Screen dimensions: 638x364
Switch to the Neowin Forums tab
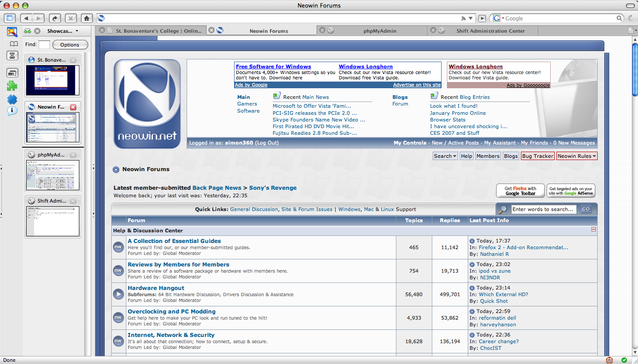coord(262,31)
